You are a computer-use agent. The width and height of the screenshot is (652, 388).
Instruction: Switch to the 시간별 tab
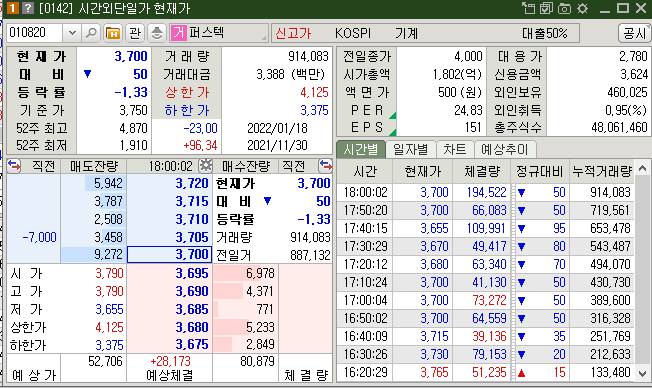361,149
